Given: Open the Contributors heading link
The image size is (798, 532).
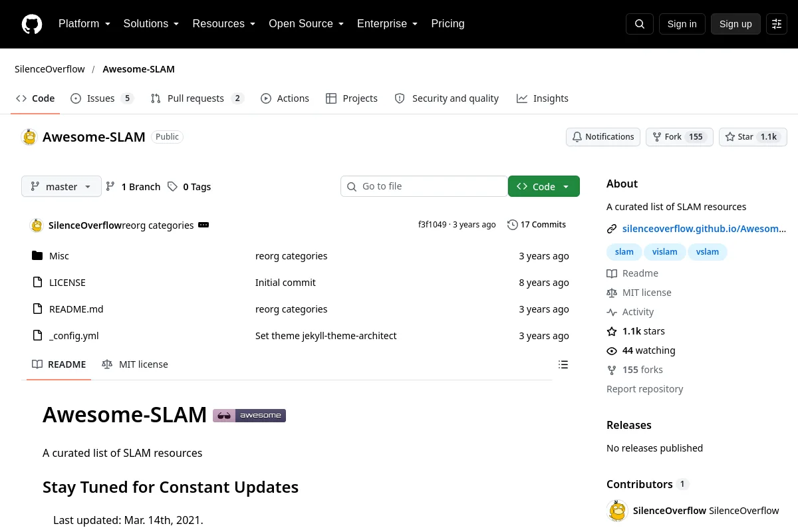Looking at the screenshot, I should pos(648,484).
